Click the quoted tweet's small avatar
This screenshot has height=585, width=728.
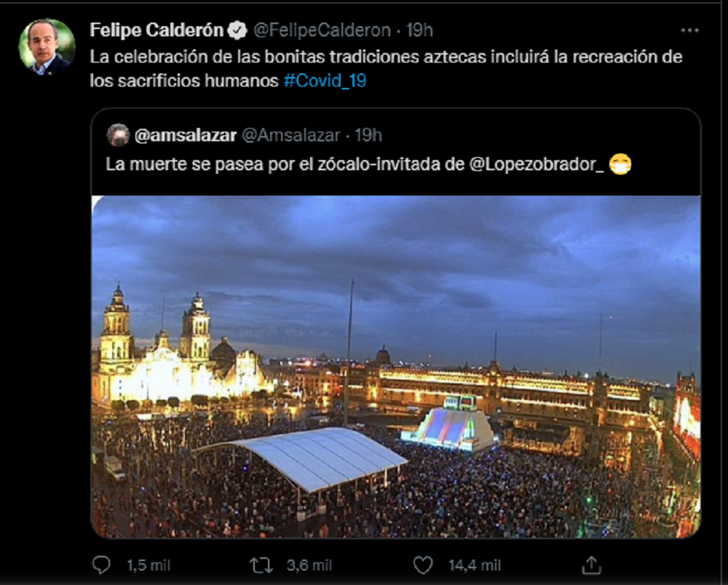[118, 135]
